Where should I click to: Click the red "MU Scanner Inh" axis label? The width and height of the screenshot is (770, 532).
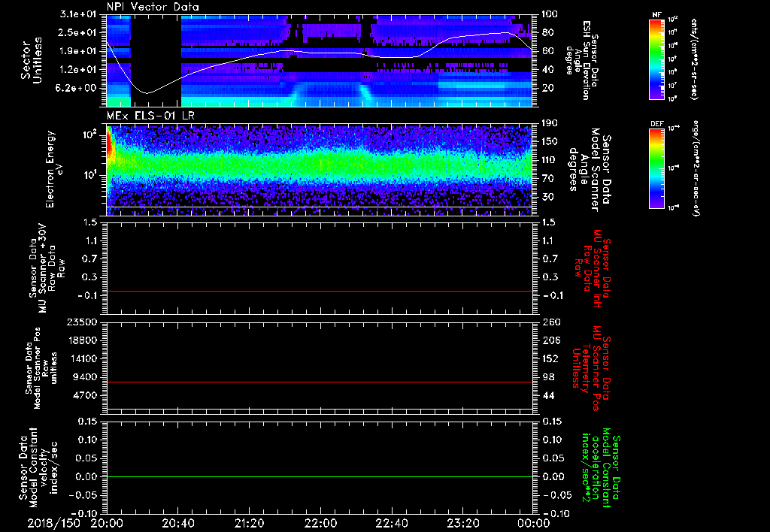pyautogui.click(x=593, y=268)
